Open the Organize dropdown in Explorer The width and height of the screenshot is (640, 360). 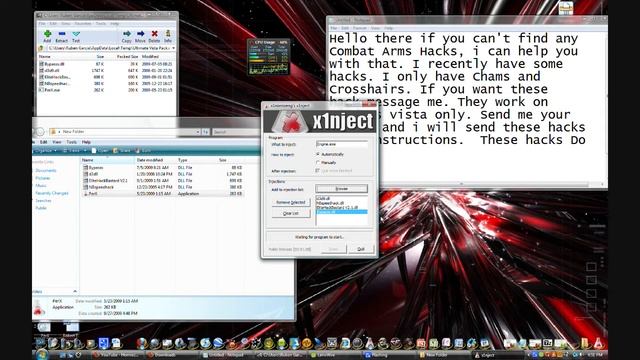[44, 151]
